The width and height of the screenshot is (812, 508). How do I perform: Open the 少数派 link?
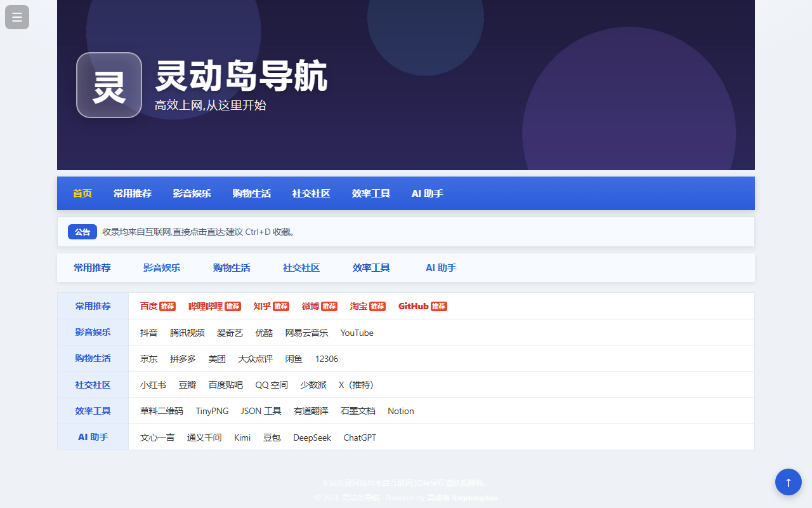coord(313,385)
